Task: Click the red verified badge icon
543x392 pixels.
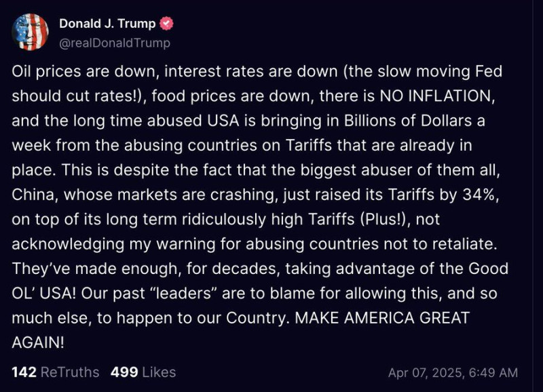Action: tap(166, 24)
